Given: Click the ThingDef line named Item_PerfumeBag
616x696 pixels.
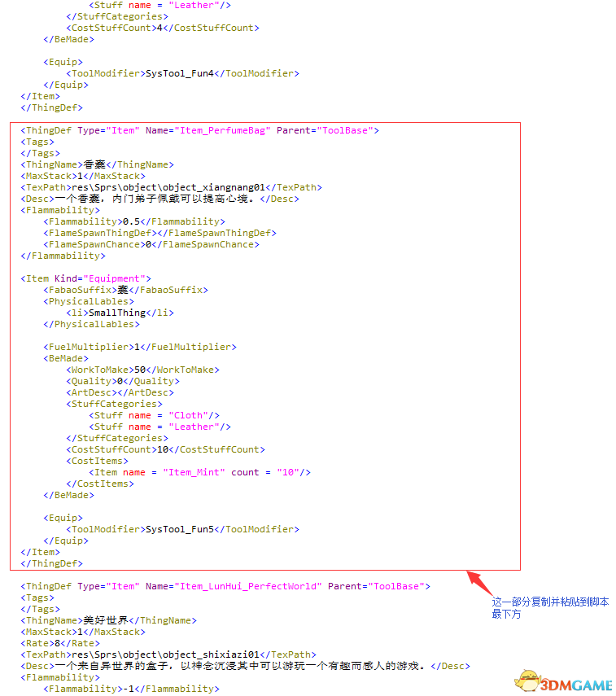Looking at the screenshot, I should (x=199, y=130).
